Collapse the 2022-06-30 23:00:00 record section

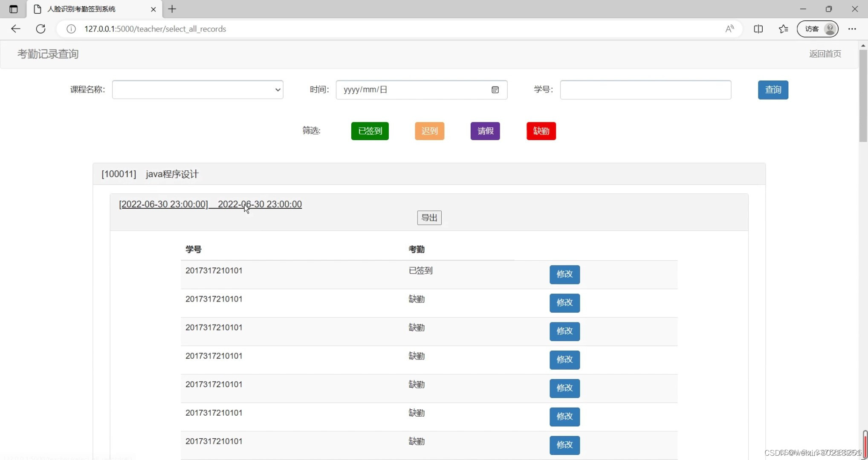(x=210, y=204)
